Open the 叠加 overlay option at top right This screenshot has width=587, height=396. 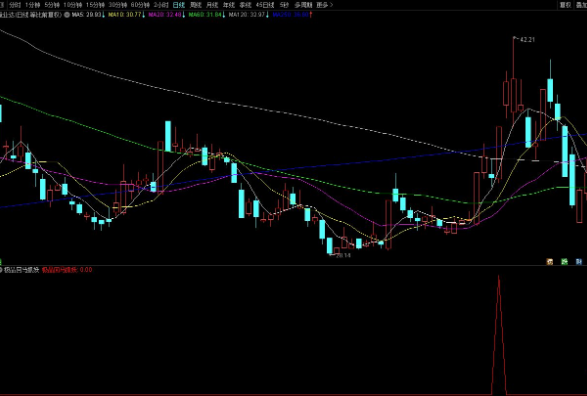point(581,5)
